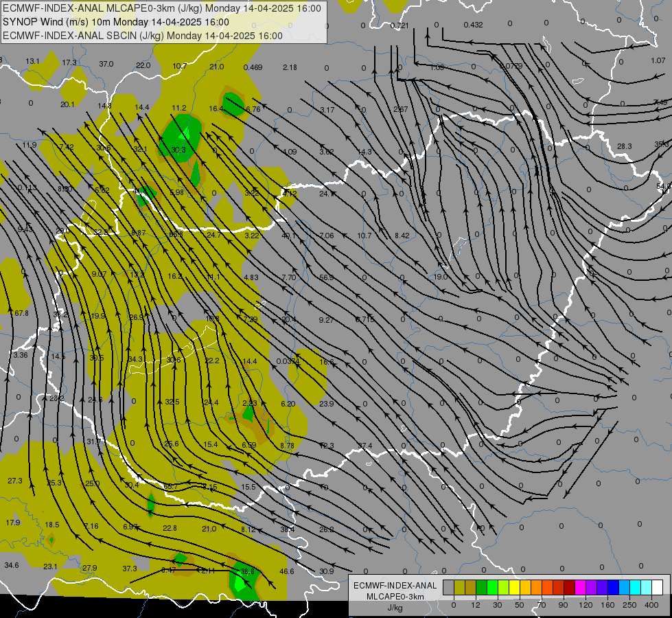Viewport: 672px width, 618px height.
Task: Click the map value '30.9'
Action: 326,571
